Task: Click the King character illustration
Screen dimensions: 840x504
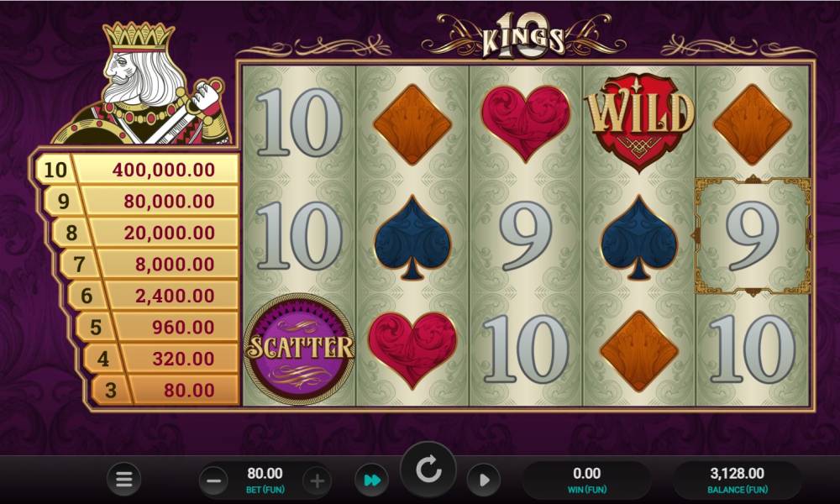Action: click(x=144, y=85)
